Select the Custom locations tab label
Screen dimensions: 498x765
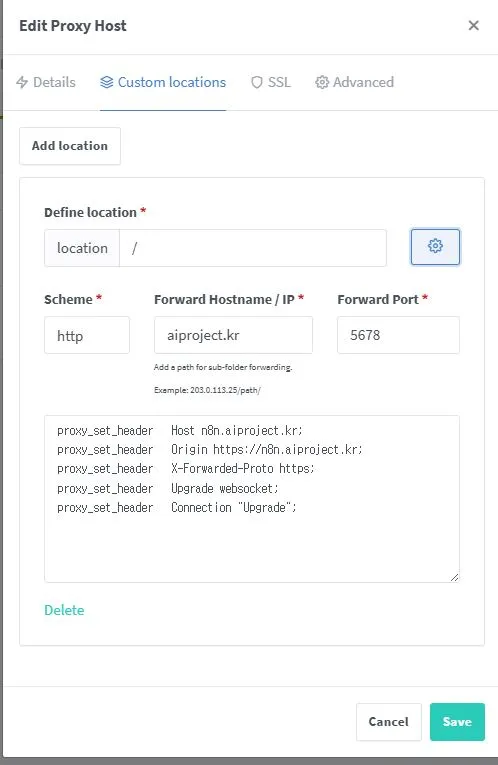(172, 82)
